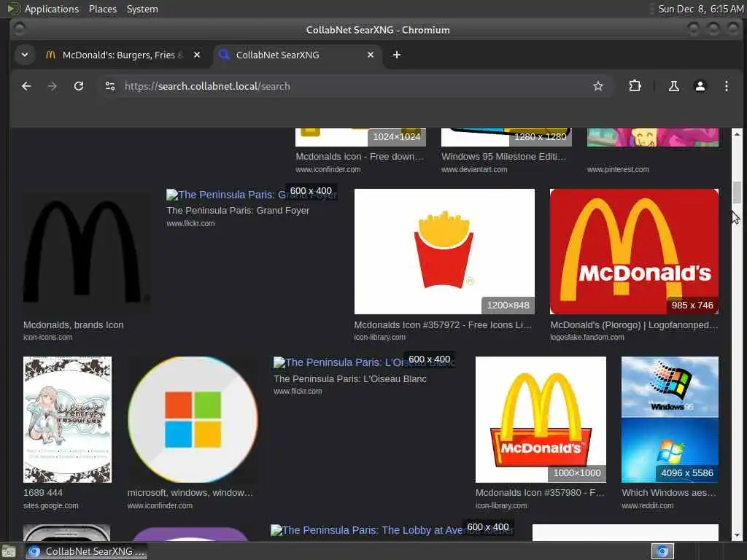Open the Places menu
Screen dimensions: 747x560
pyautogui.click(x=102, y=9)
